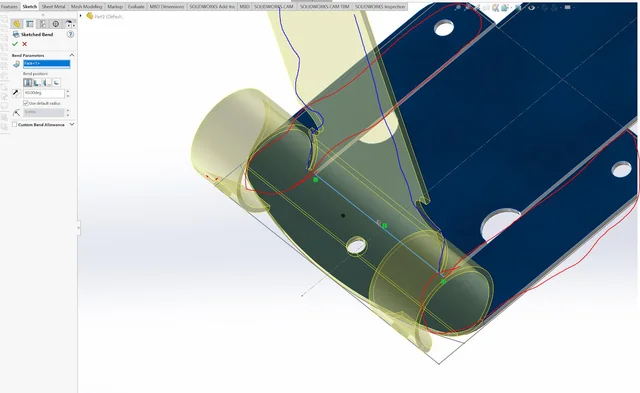This screenshot has width=640, height=393.
Task: Select the Mesh Modeling tab
Action: click(86, 7)
